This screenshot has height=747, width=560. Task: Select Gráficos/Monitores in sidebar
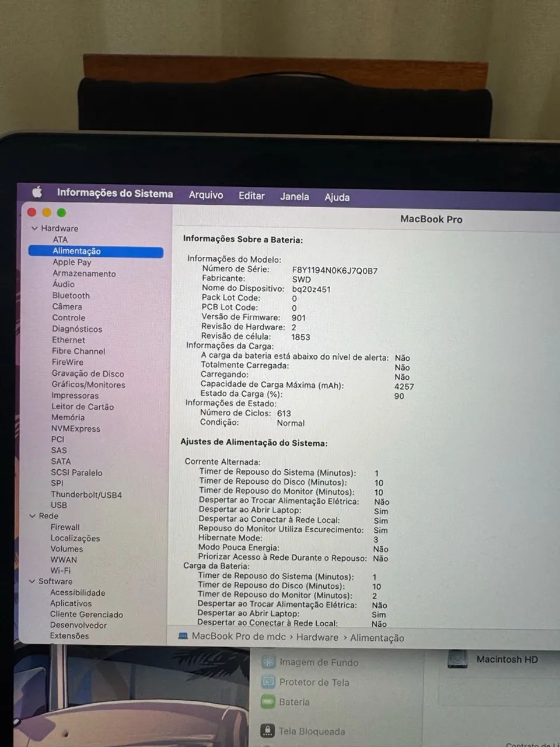[x=88, y=385]
